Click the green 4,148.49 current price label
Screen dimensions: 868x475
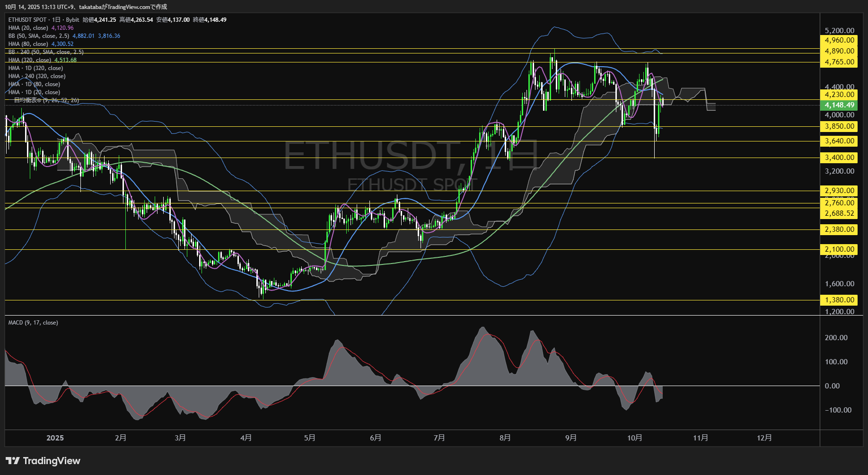pos(839,105)
